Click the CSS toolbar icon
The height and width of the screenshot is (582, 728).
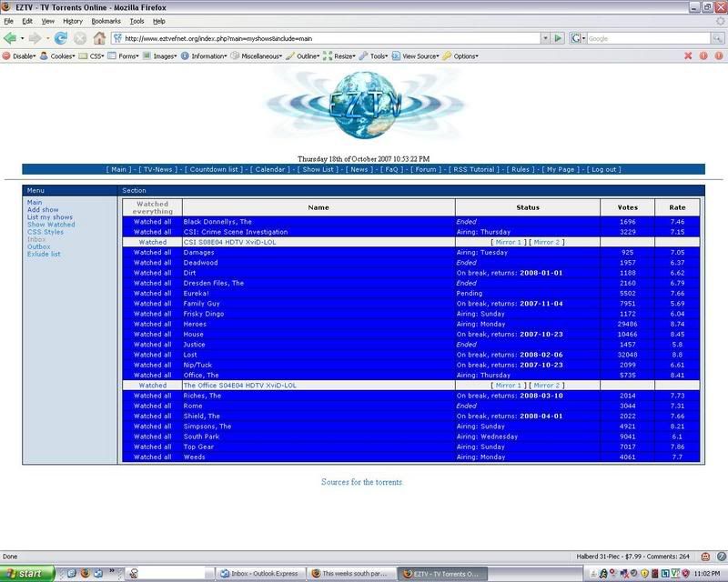click(83, 56)
